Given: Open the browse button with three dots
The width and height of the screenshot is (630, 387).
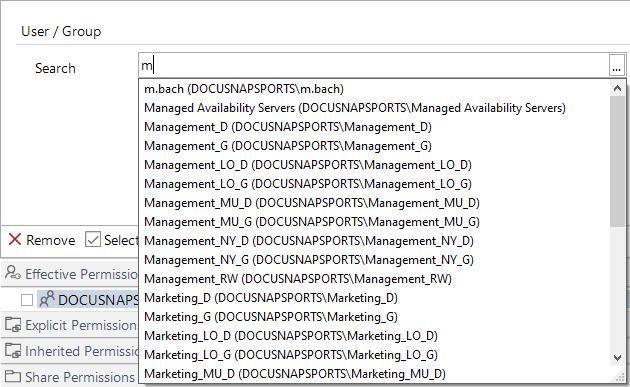Looking at the screenshot, I should pos(616,66).
